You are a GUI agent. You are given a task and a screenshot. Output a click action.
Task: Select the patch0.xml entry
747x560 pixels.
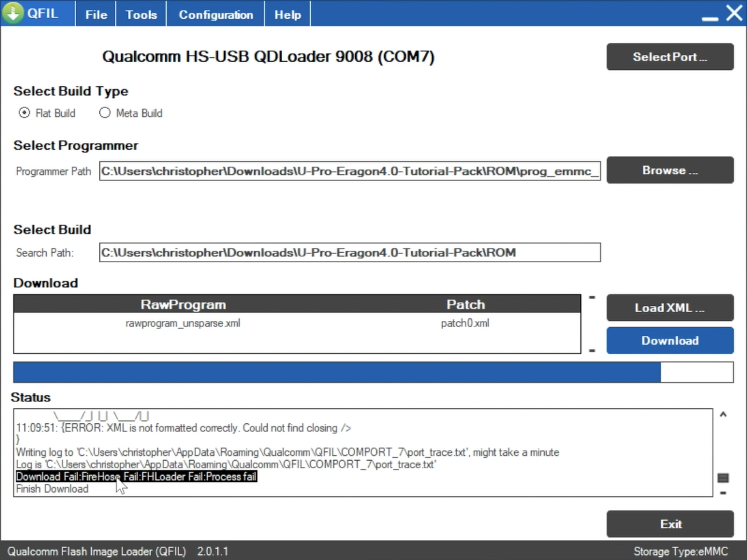pyautogui.click(x=465, y=323)
